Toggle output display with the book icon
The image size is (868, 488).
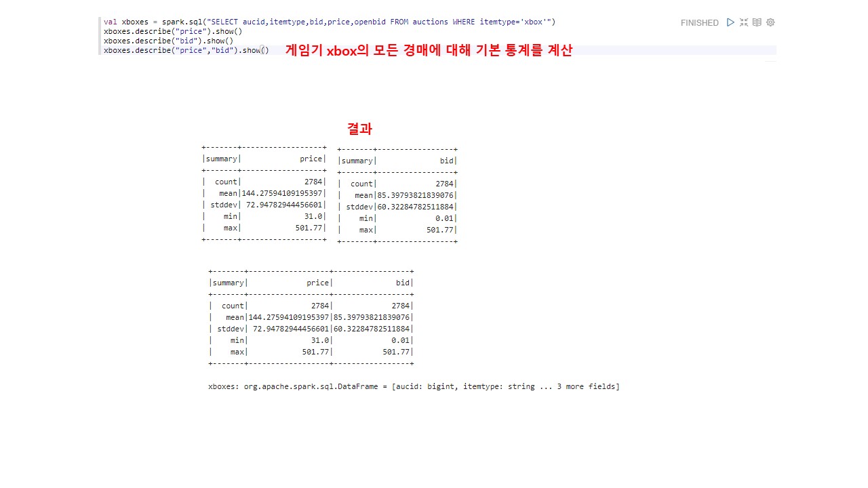tap(757, 22)
